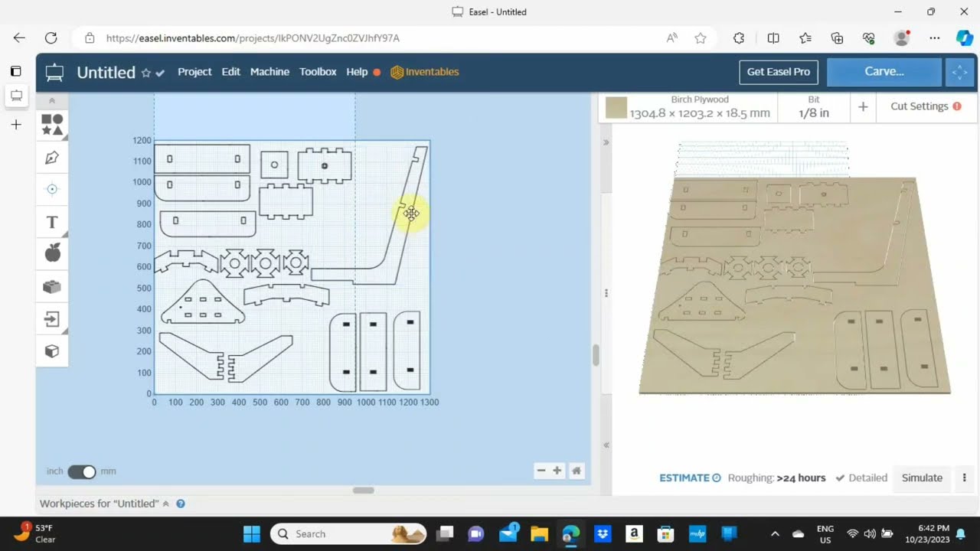Viewport: 980px width, 551px height.
Task: Click the Inventables link
Action: pyautogui.click(x=425, y=72)
